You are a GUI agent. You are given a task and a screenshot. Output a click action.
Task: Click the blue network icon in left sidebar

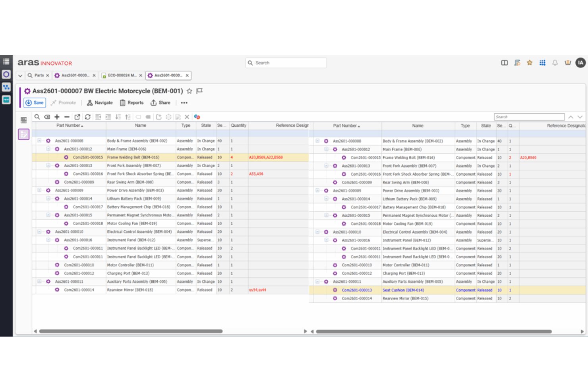coord(6,87)
